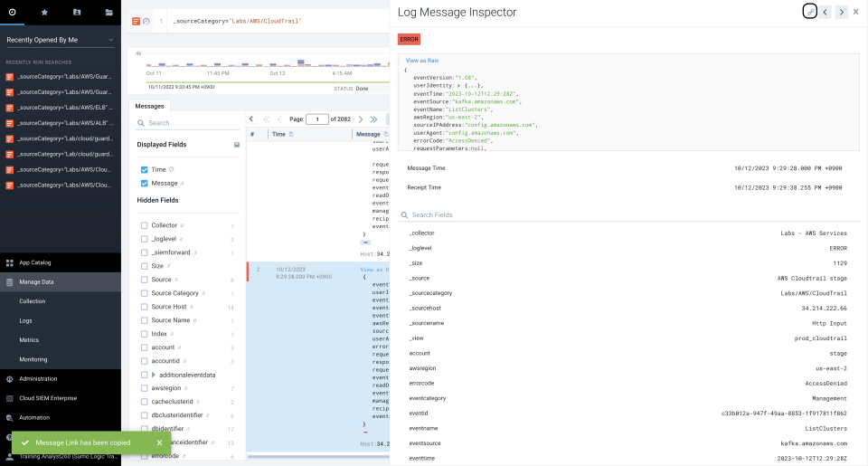This screenshot has height=466, width=868.
Task: Click the Manage Data icon
Action: 9,282
